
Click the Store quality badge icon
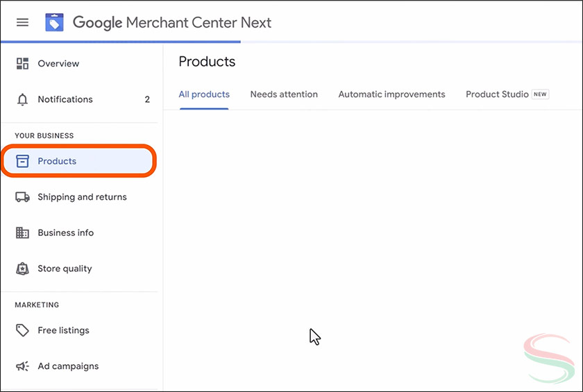22,269
